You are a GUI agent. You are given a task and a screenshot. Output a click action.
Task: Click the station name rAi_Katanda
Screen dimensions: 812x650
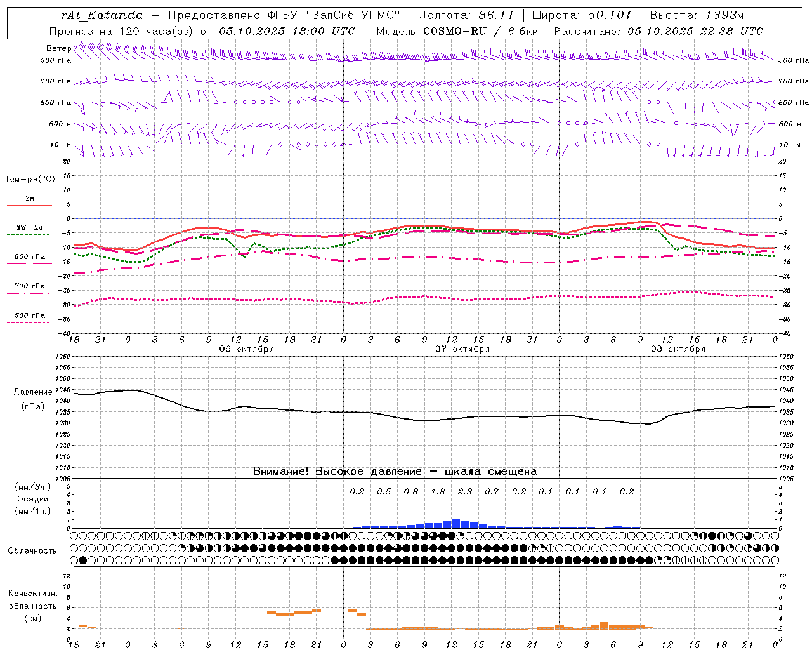tap(102, 15)
